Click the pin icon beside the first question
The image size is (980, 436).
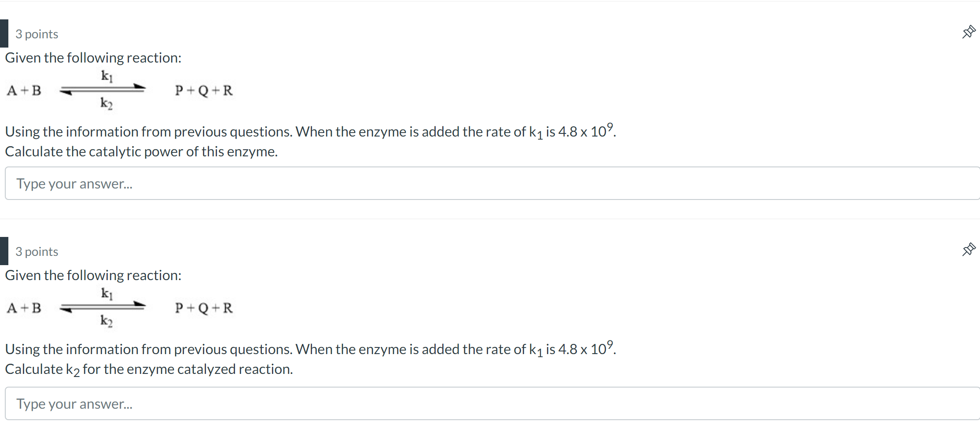tap(968, 32)
